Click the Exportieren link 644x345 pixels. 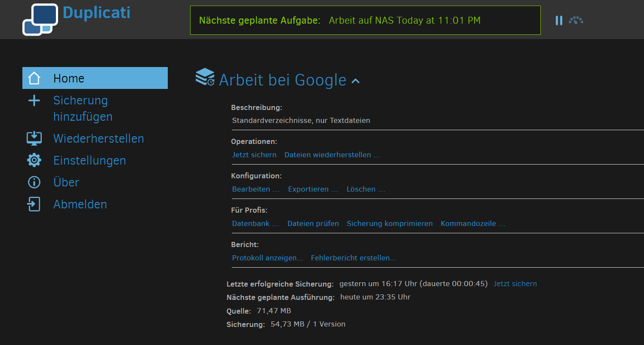point(313,189)
